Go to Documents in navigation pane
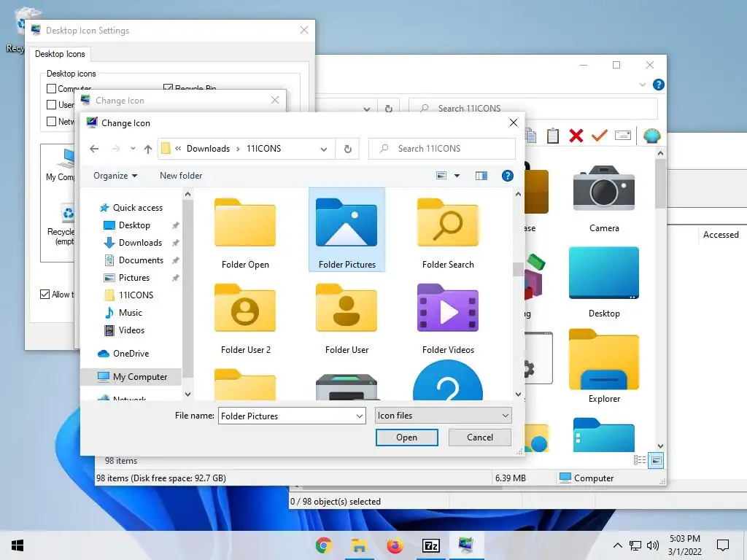This screenshot has width=747, height=560. pyautogui.click(x=135, y=260)
